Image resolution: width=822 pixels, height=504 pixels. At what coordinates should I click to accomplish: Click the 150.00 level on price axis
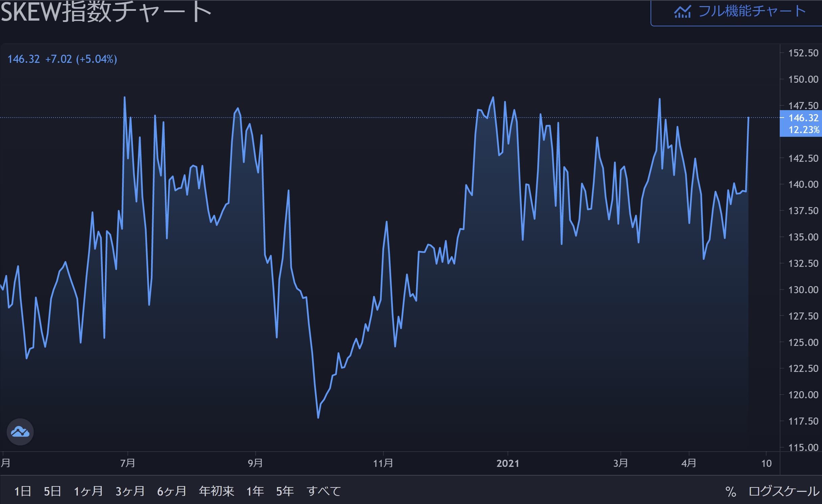click(803, 79)
